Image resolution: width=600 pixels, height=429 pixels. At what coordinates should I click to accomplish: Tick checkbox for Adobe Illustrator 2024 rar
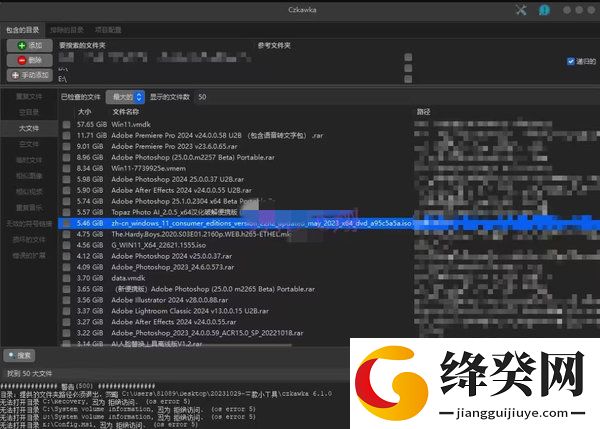point(67,300)
